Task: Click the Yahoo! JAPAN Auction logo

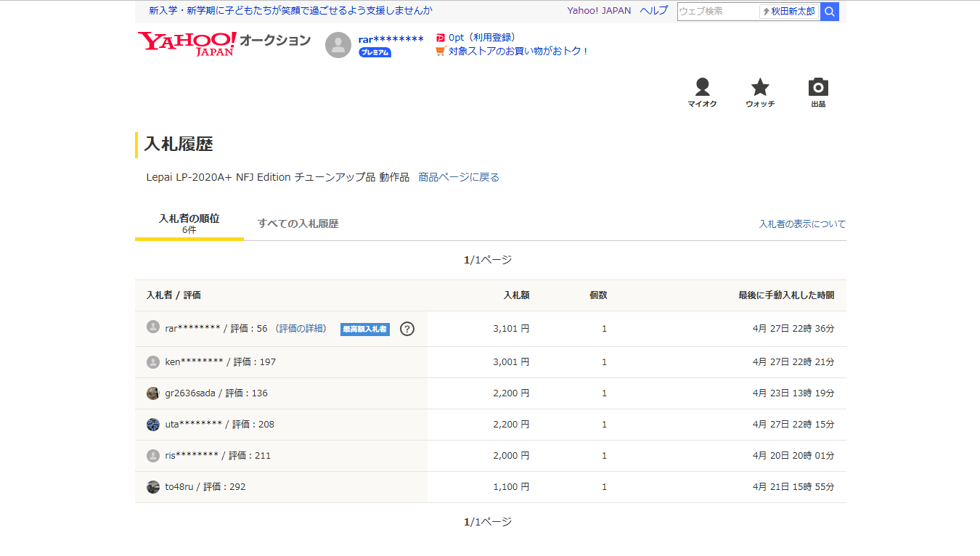Action: click(224, 43)
